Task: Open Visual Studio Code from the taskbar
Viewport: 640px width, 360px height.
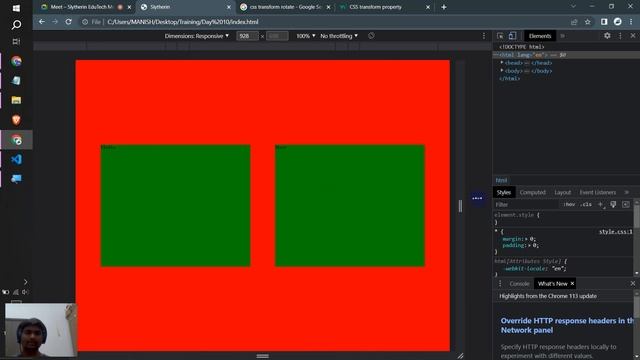Action: pos(16,159)
